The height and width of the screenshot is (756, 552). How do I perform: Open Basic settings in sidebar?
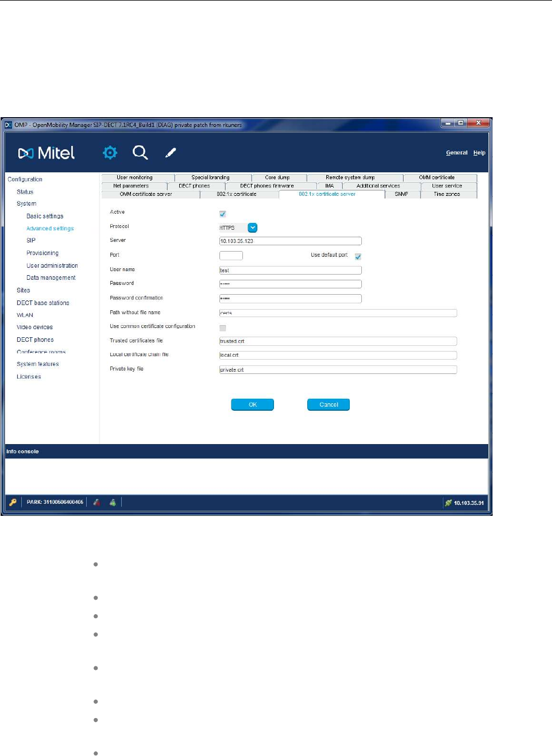pyautogui.click(x=45, y=216)
